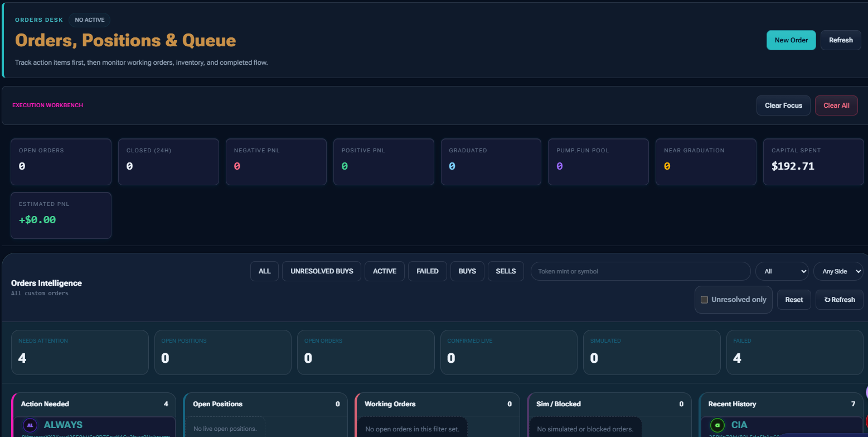Click the CIA token name
Viewport: 868px width, 437px height.
[x=739, y=425]
